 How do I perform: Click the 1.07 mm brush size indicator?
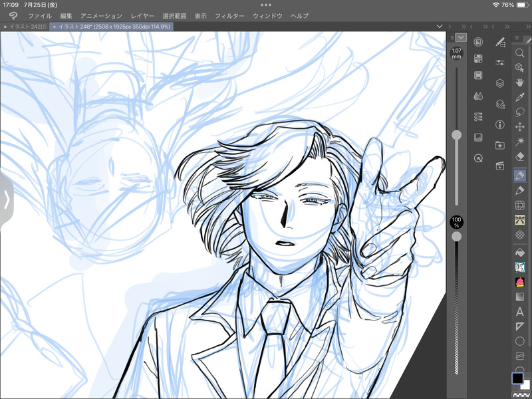[x=456, y=54]
